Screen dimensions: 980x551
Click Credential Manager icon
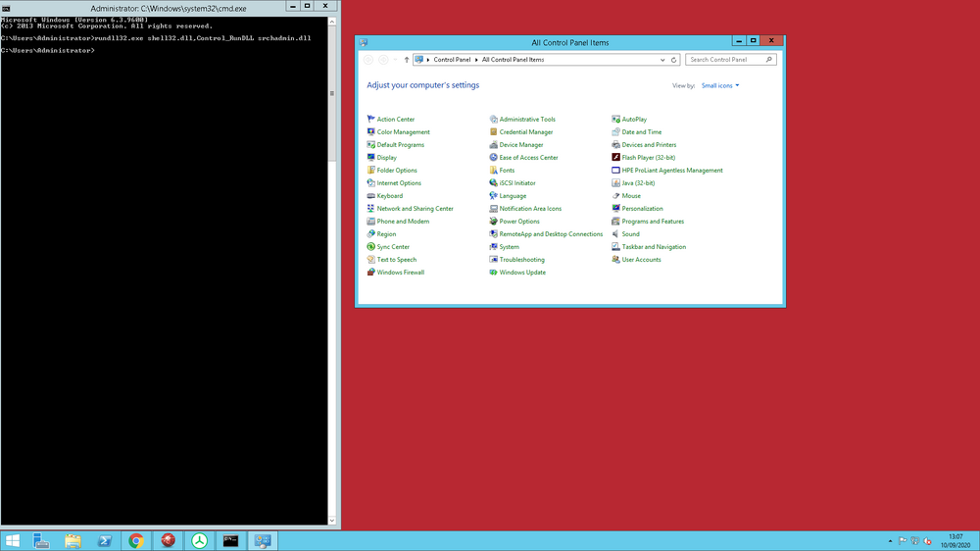(x=493, y=132)
